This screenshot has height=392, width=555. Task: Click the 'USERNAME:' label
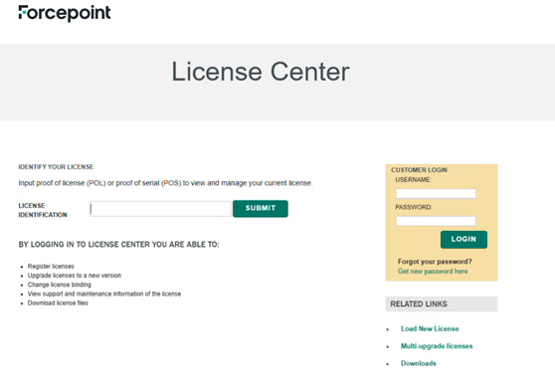413,180
